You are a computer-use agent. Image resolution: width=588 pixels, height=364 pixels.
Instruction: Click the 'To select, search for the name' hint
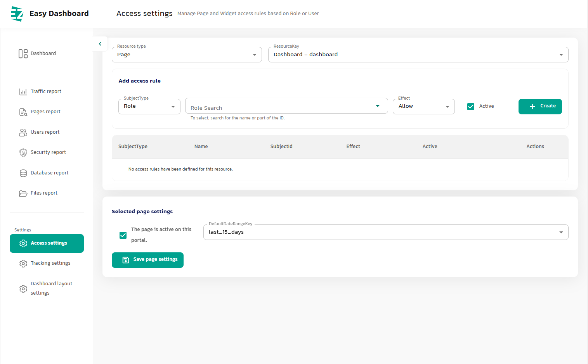[x=238, y=118]
